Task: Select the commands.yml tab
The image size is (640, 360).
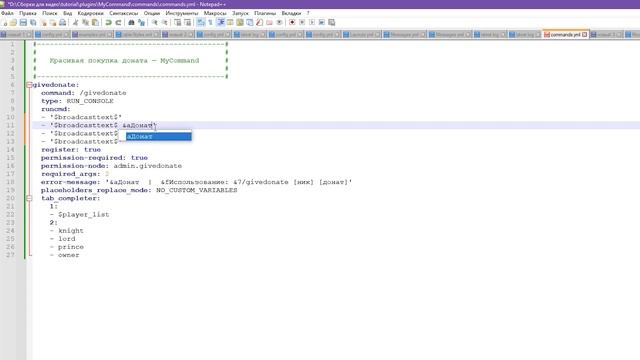Action: (x=565, y=35)
